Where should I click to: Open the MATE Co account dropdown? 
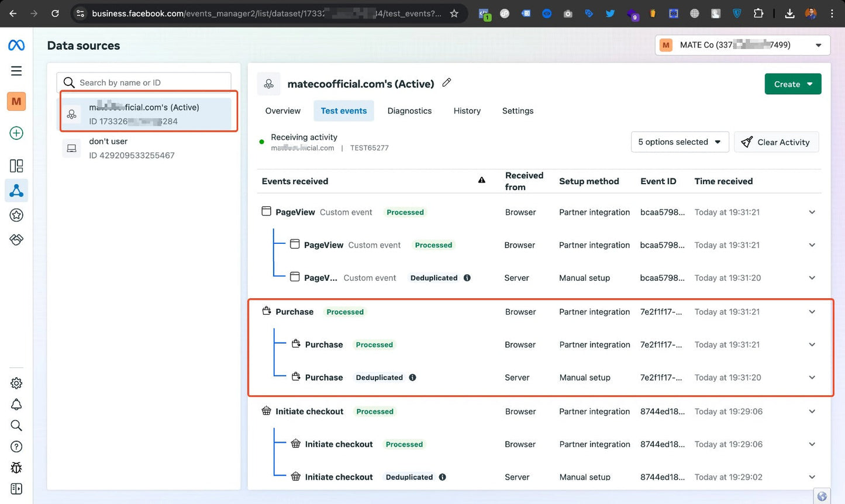pyautogui.click(x=742, y=45)
